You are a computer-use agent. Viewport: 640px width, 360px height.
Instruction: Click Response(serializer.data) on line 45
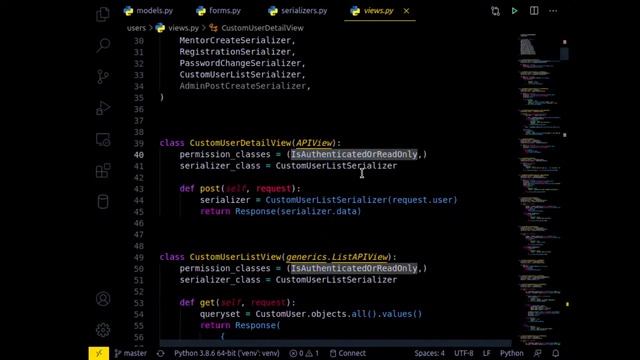click(x=298, y=212)
